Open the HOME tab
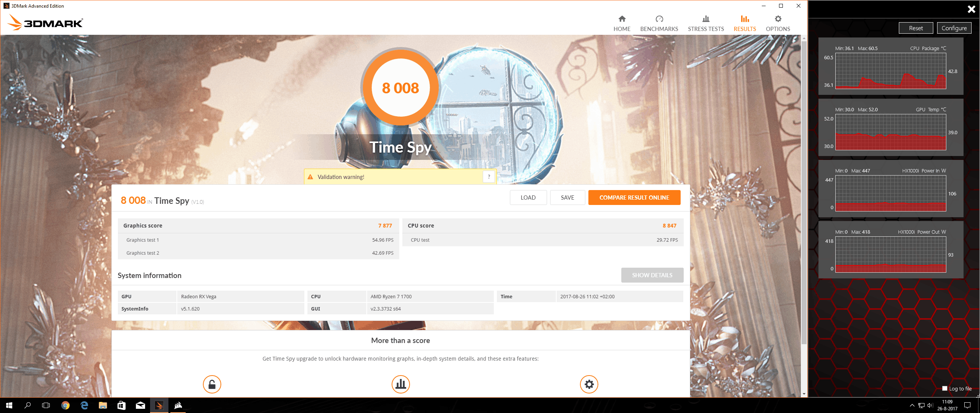The height and width of the screenshot is (413, 980). 622,23
